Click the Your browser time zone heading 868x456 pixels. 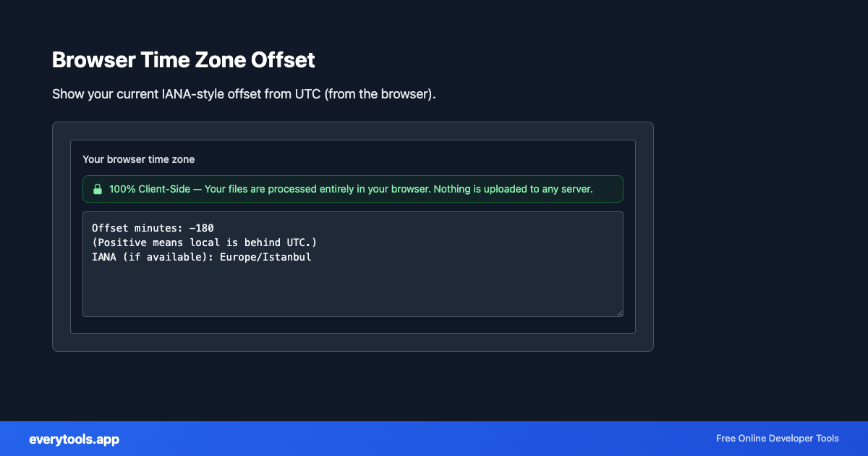[138, 159]
